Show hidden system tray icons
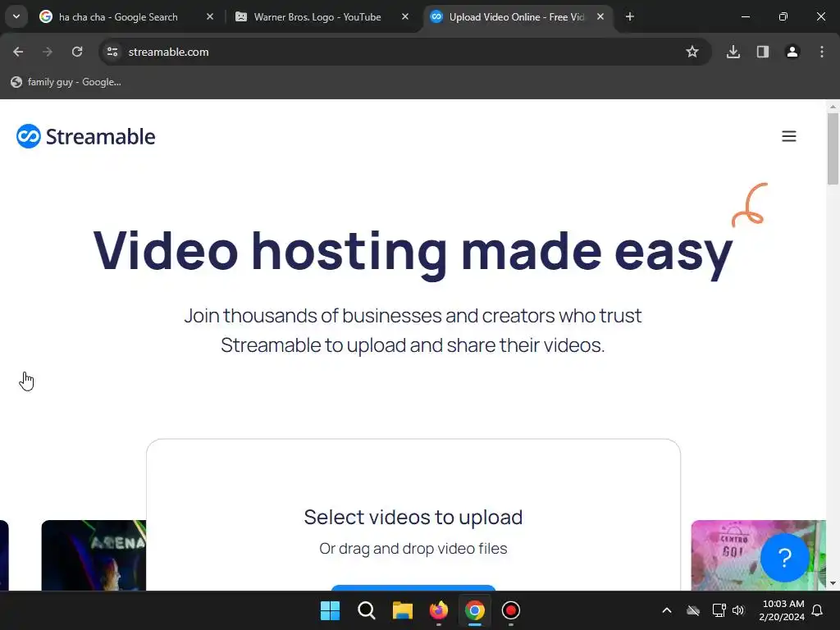Viewport: 840px width, 630px height. tap(667, 610)
